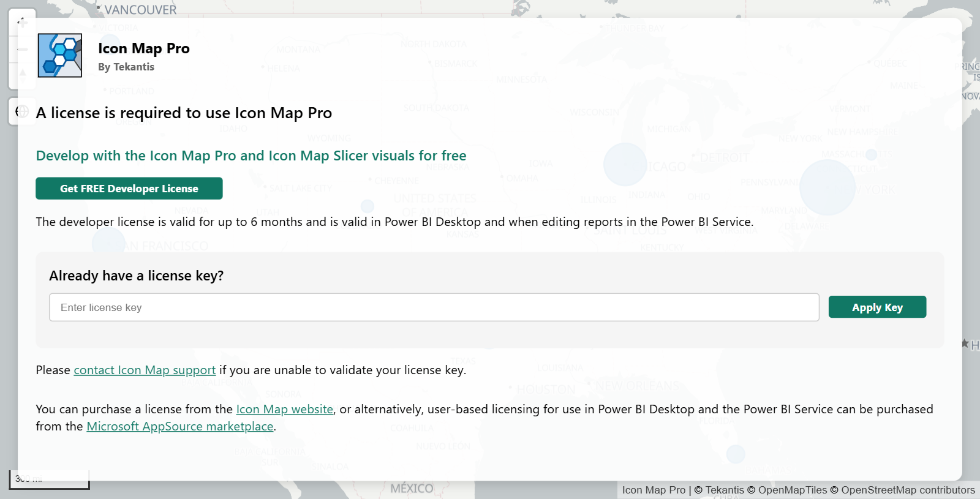This screenshot has width=980, height=499.
Task: Click 'Develop with the Icon Map Pro' heading
Action: click(251, 156)
